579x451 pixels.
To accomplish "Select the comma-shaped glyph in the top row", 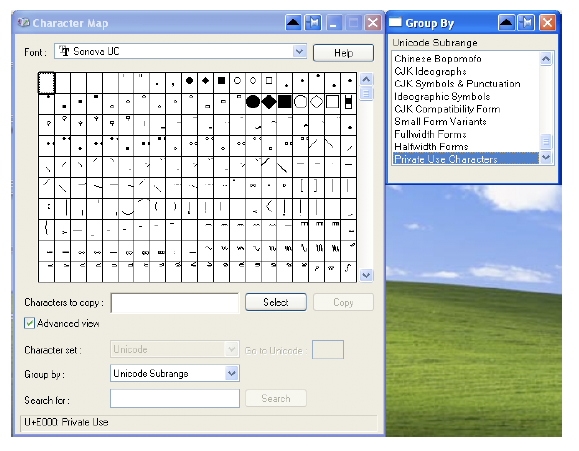I will (x=173, y=85).
